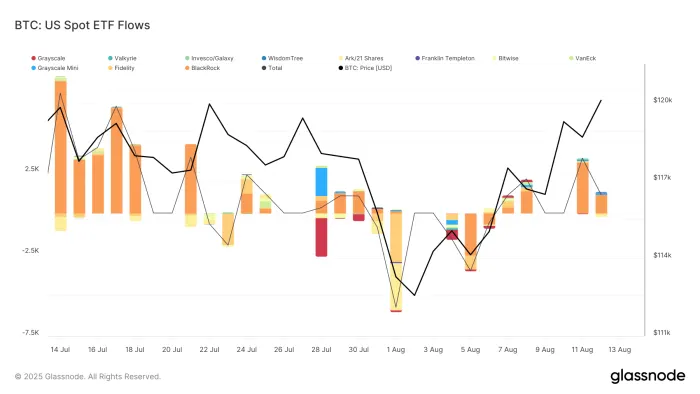Select the Franklin Templeton legend entry
700x394 pixels.
(x=445, y=58)
